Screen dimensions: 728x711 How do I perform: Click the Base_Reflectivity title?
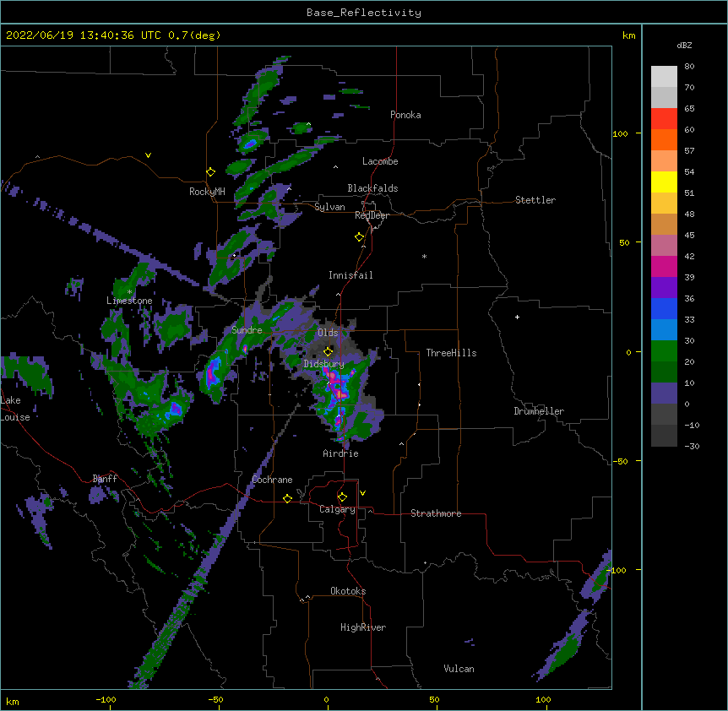(364, 13)
